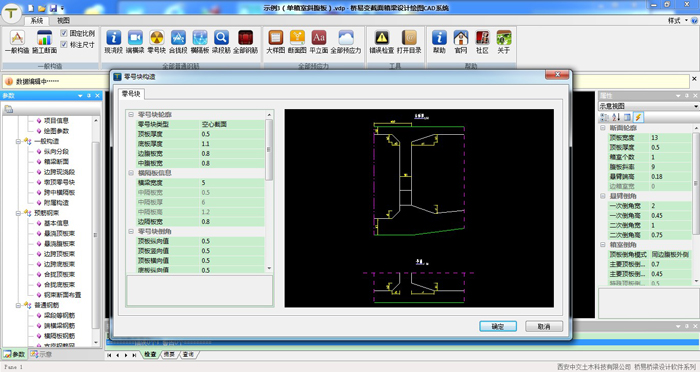The image size is (700, 372).
Task: Click the 取消 button in dialog
Action: 544,326
